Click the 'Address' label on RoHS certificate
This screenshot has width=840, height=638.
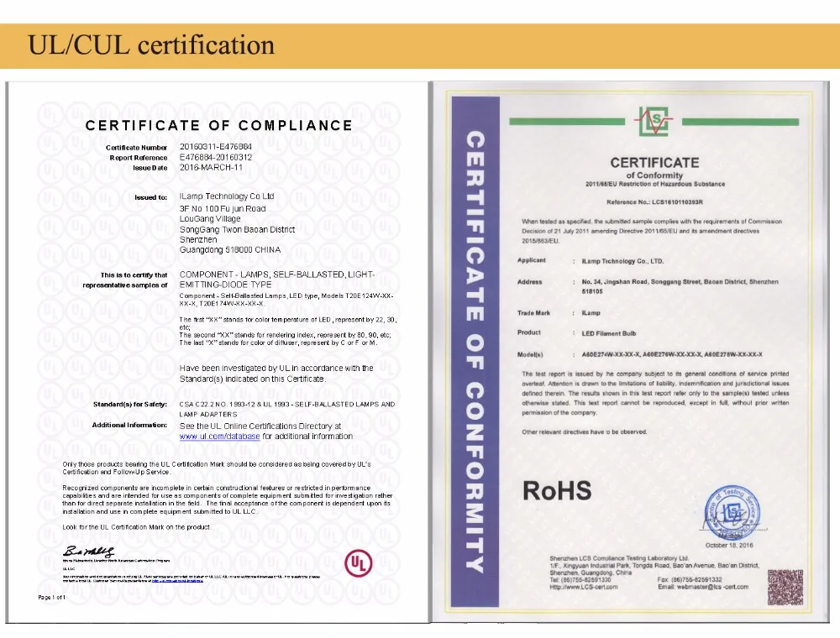(530, 282)
